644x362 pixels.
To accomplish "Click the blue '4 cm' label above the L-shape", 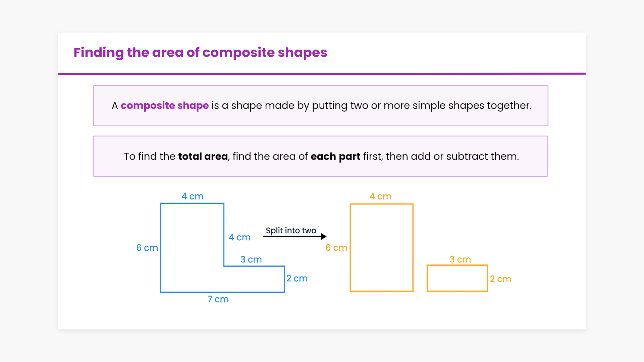I will pyautogui.click(x=192, y=196).
